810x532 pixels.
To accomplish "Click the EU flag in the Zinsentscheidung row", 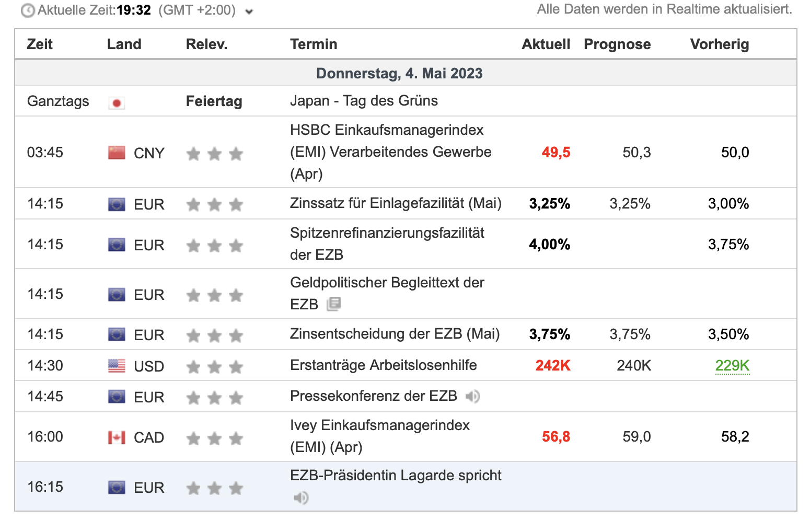I will [x=116, y=334].
